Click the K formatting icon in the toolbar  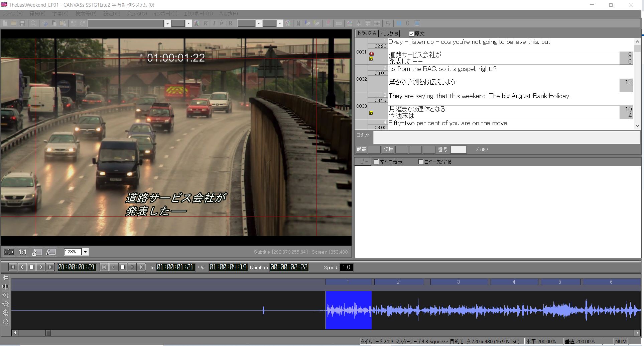coord(205,23)
